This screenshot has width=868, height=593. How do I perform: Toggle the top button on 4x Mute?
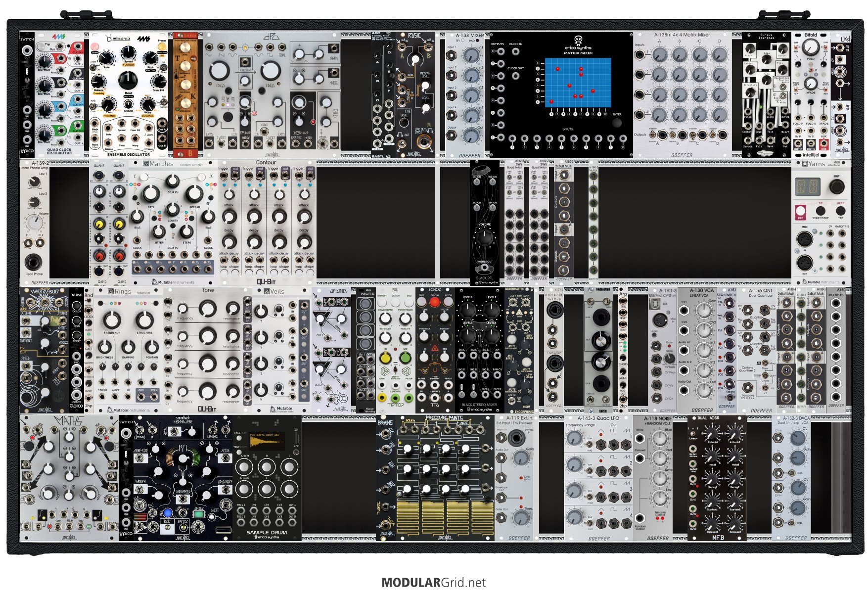(366, 304)
